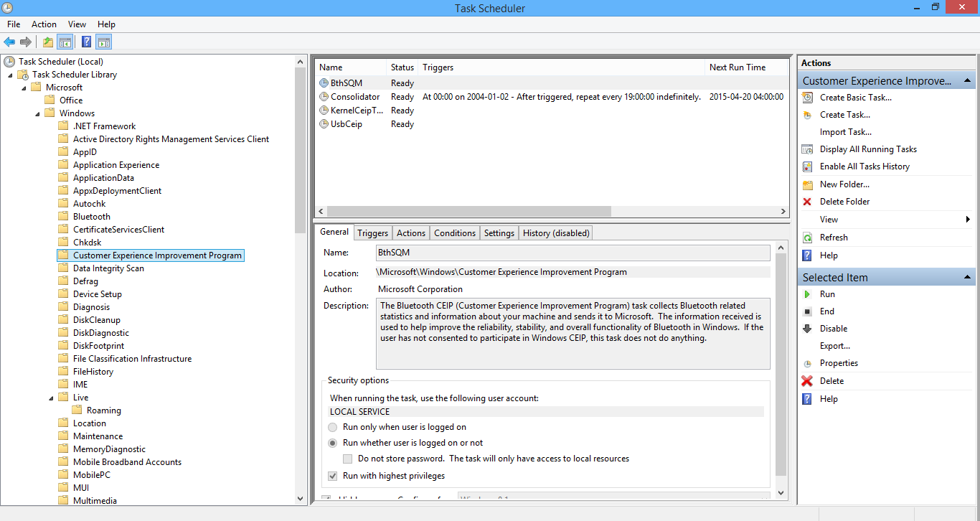Open Help under Selected Item section
The height and width of the screenshot is (521, 980).
point(829,399)
